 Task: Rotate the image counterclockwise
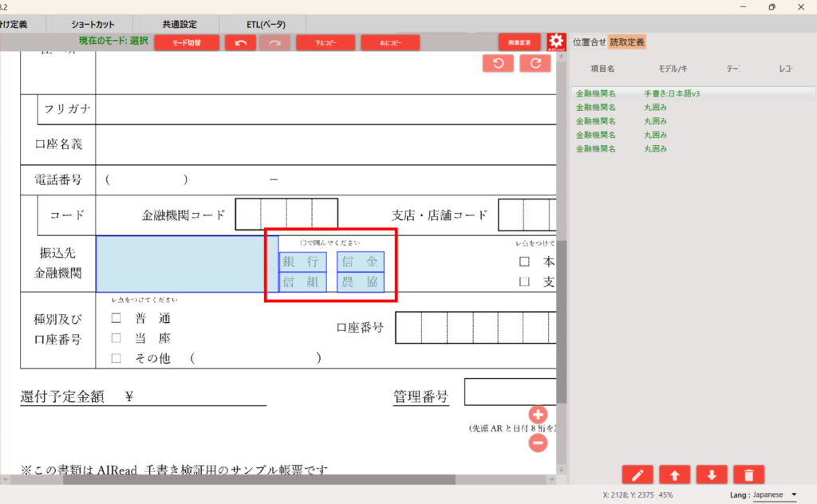498,64
